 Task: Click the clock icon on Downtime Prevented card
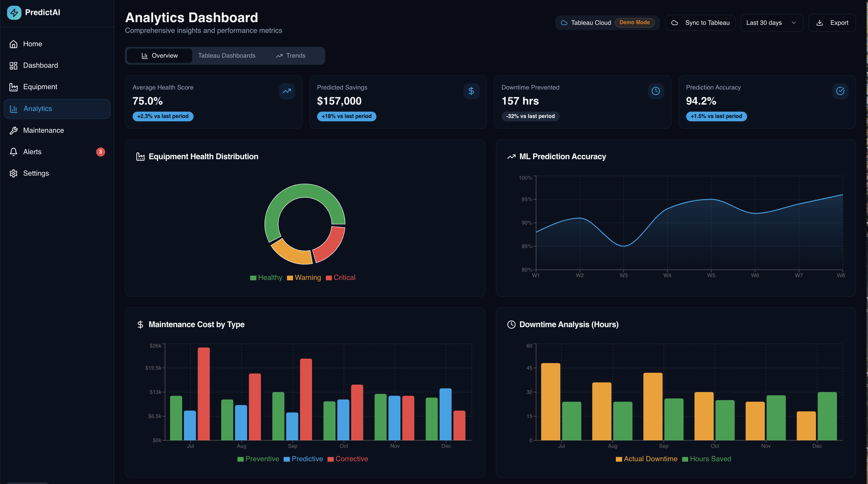tap(655, 91)
